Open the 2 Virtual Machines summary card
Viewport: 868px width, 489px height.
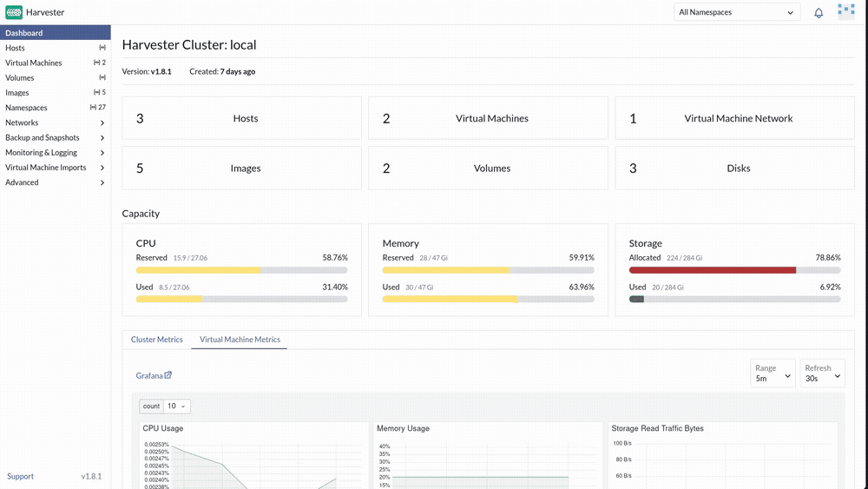pos(488,118)
